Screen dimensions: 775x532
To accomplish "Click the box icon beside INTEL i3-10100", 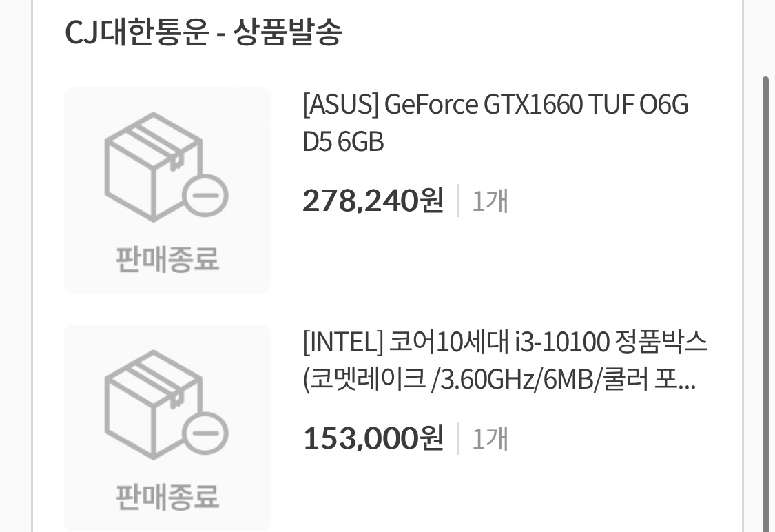I will pos(166,405).
